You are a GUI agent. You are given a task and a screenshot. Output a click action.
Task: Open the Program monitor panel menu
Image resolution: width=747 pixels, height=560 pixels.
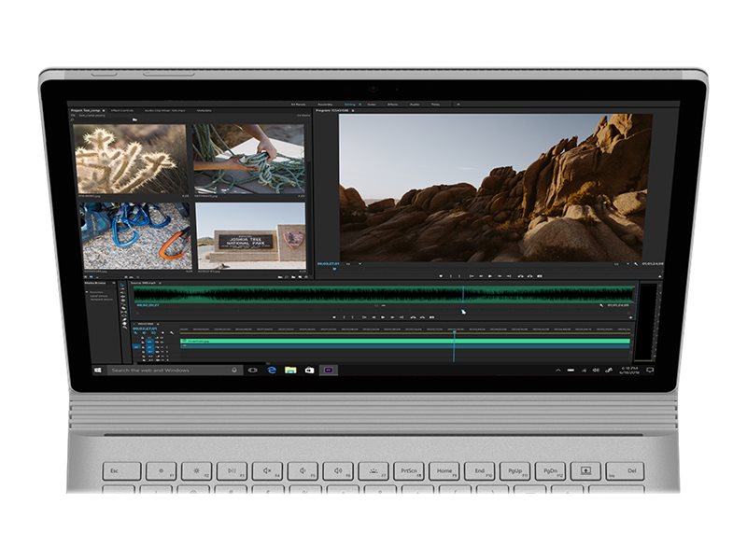point(353,110)
